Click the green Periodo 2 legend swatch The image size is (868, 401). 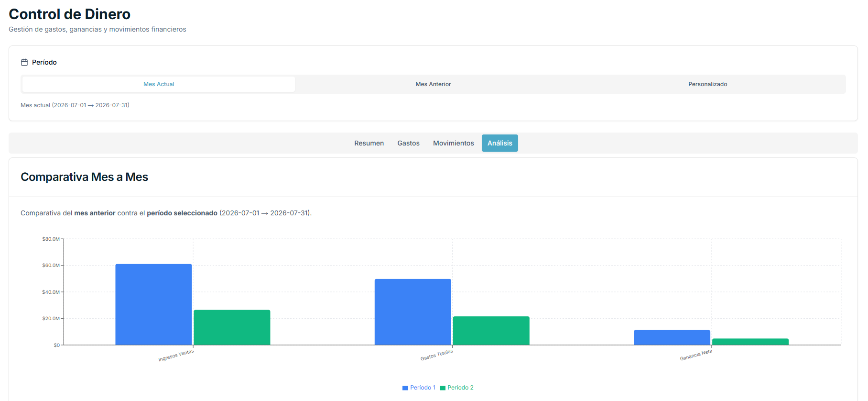pos(443,388)
